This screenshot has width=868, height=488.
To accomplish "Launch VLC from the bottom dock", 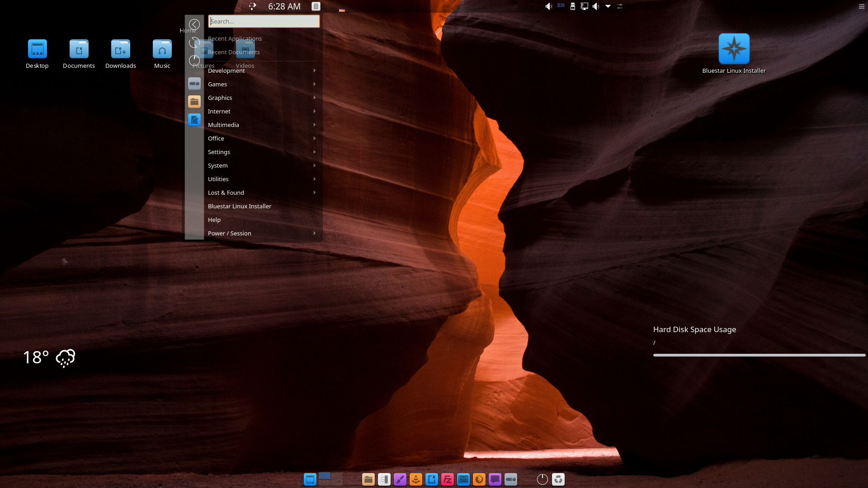I will pos(416,479).
